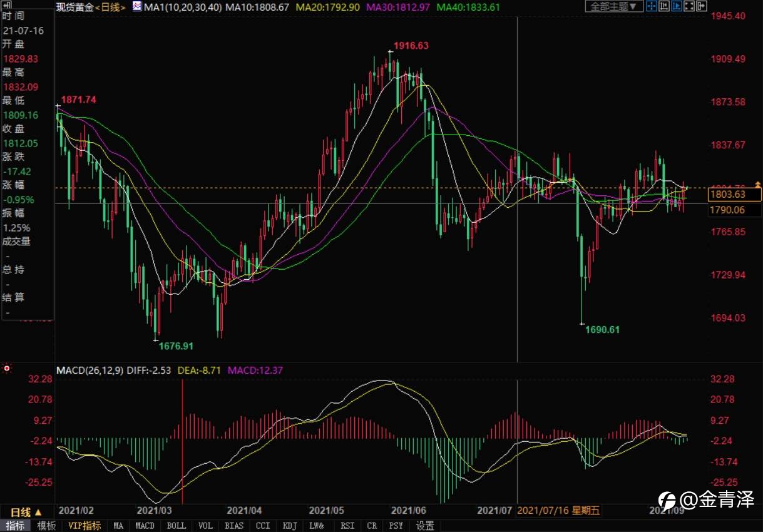
Task: Click the 振幅 value 1.25%
Action: (16, 228)
